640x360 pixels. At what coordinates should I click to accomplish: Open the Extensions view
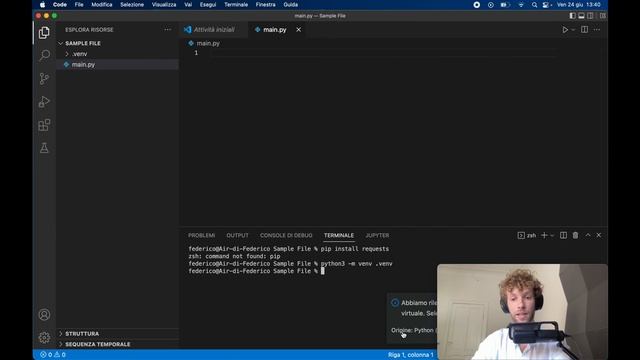44,125
